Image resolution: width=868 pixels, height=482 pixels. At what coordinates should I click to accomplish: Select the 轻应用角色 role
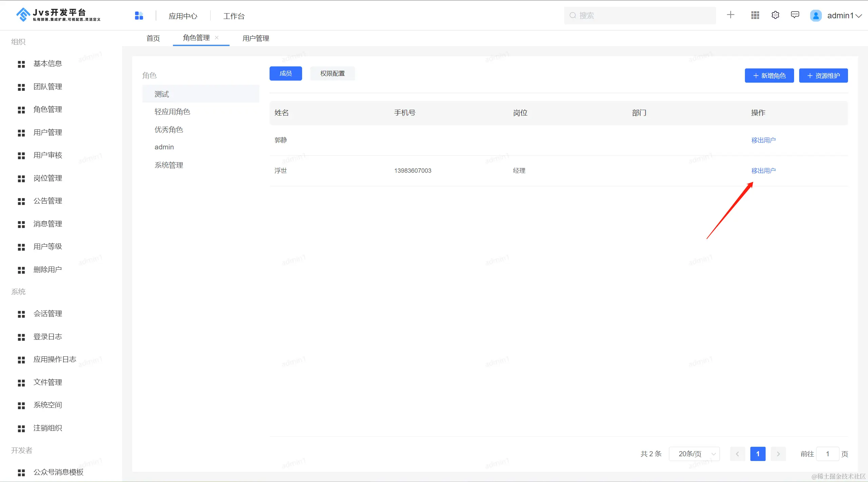(172, 112)
